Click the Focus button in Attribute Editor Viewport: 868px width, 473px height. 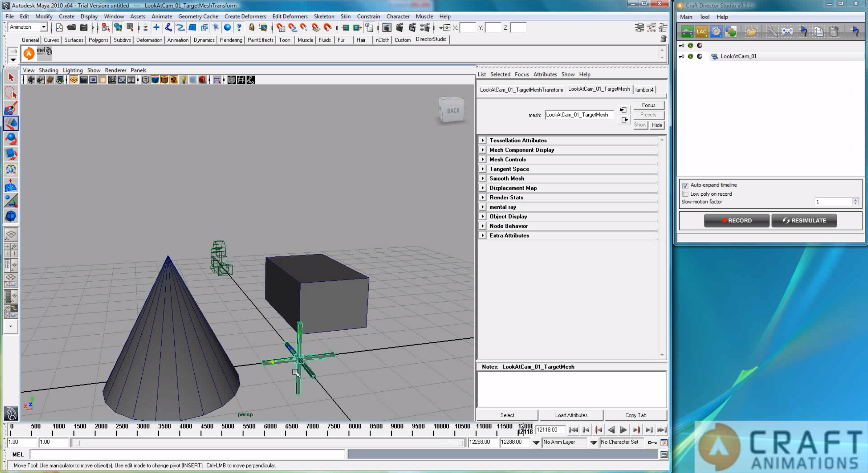click(648, 105)
